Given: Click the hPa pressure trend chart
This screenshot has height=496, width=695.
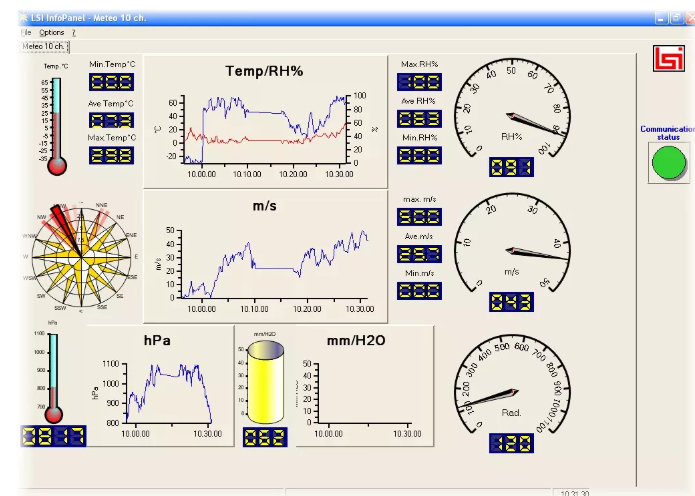Looking at the screenshot, I should 160,386.
